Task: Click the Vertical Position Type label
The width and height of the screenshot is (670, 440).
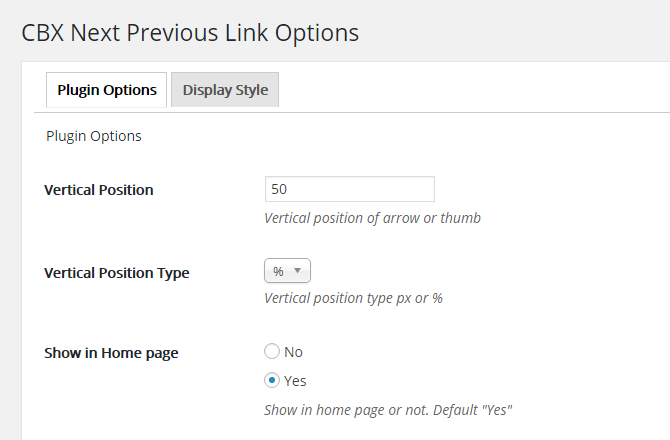Action: (117, 272)
